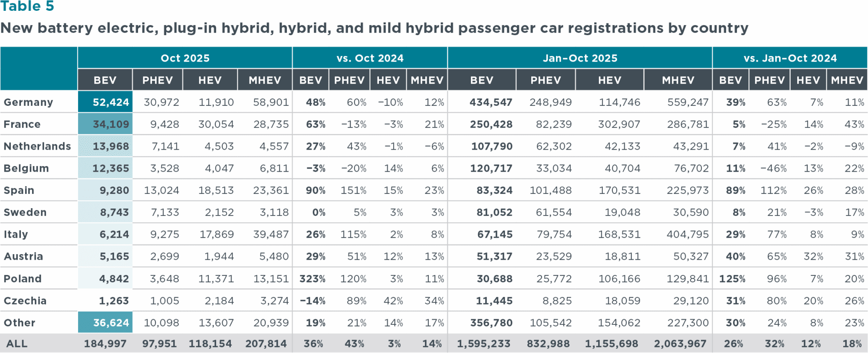Click the "vs. Jan–Oct 2024" group header
Image resolution: width=868 pixels, height=353 pixels.
click(790, 58)
